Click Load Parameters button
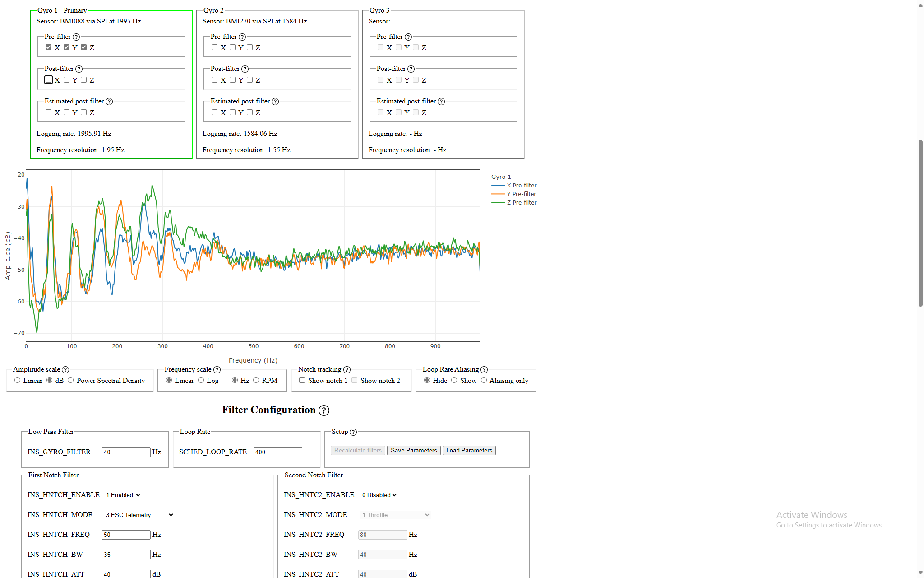 [469, 451]
